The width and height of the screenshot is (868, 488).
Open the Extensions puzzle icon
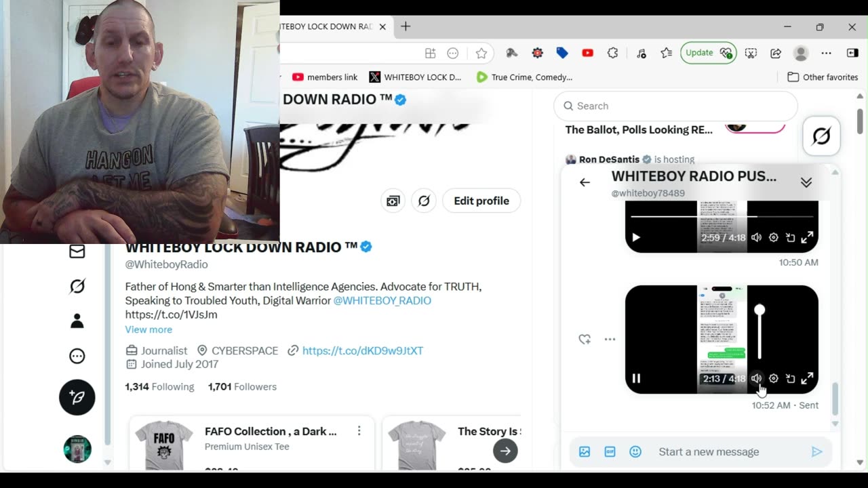pos(612,53)
